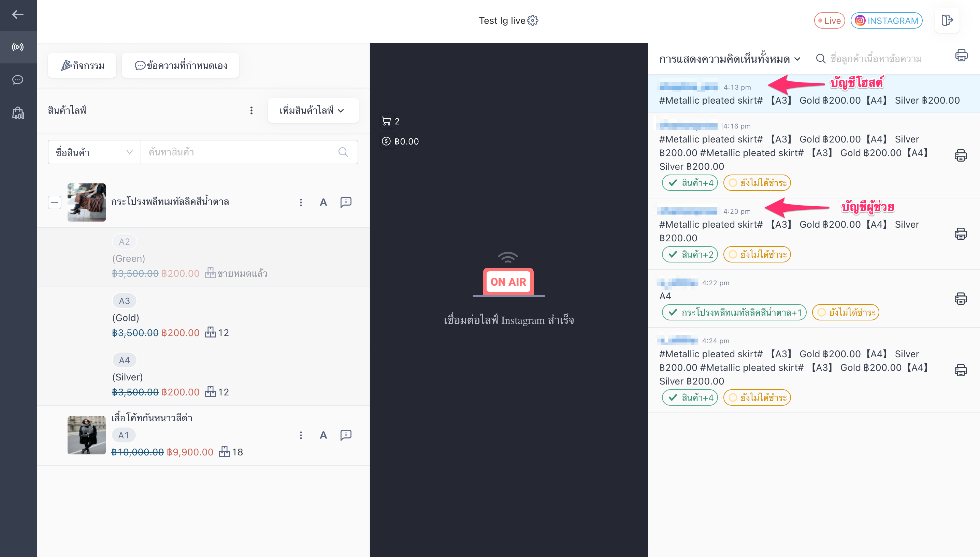The image size is (980, 557).
Task: Click the custom message button
Action: coord(180,65)
